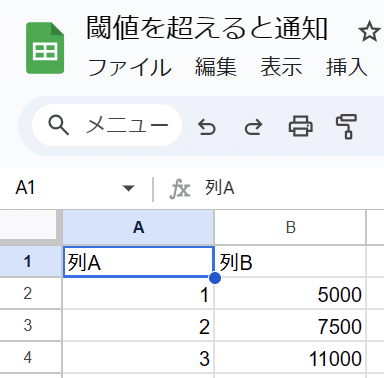
Task: Select the paint format roller icon
Action: click(x=346, y=126)
